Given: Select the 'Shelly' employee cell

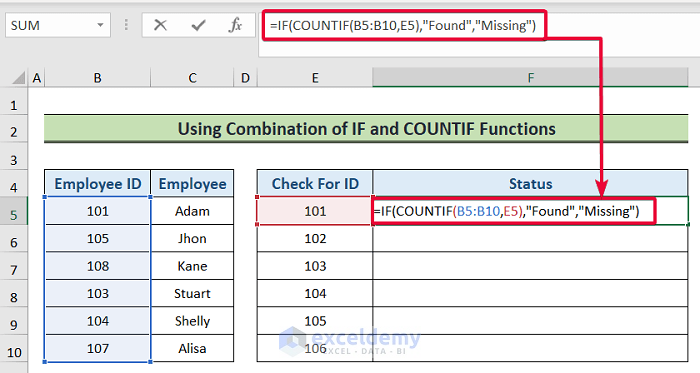Looking at the screenshot, I should point(192,321).
